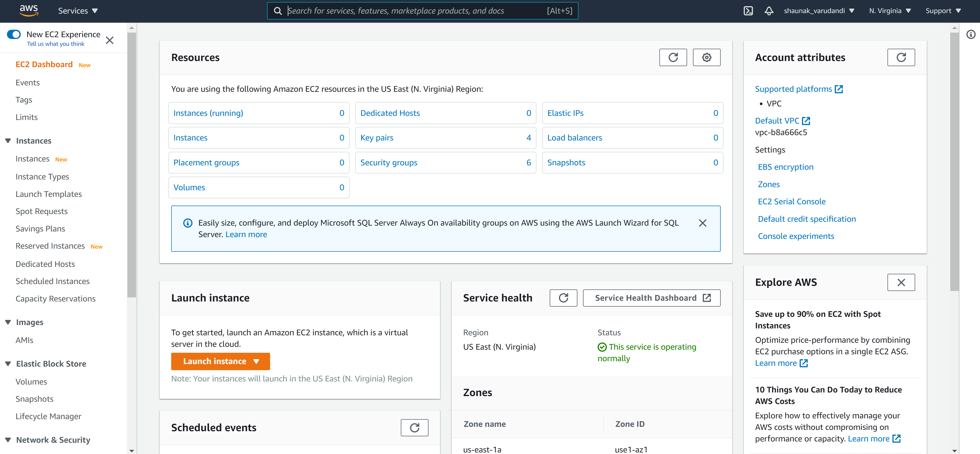Go to Launch Templates in sidebar
This screenshot has width=980, height=454.
[49, 194]
